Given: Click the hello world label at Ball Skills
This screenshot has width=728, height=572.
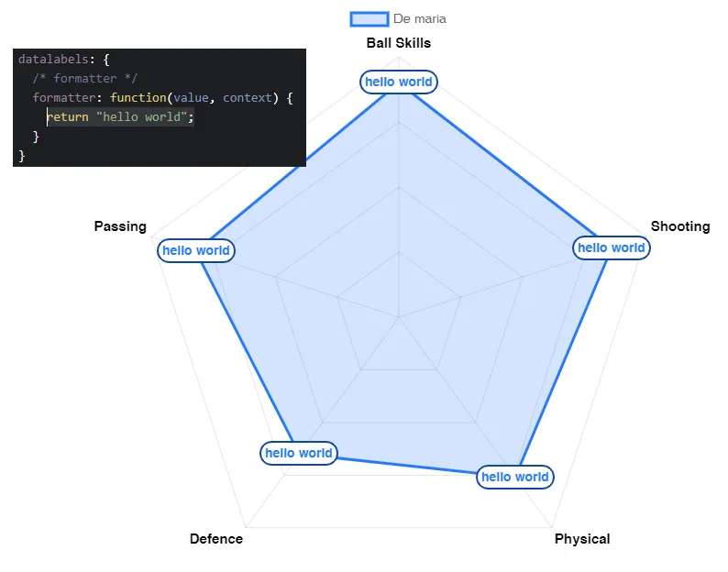Looking at the screenshot, I should click(398, 82).
